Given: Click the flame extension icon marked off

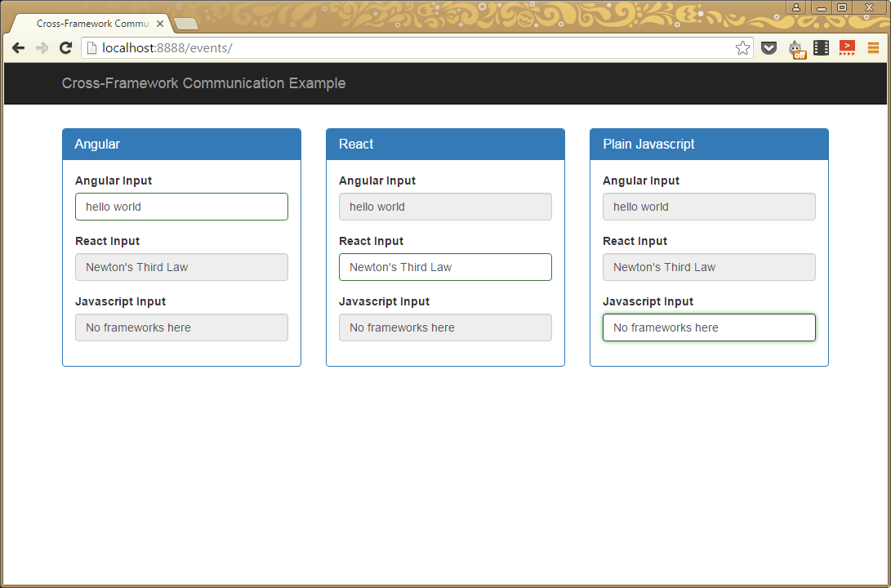Looking at the screenshot, I should pos(796,49).
